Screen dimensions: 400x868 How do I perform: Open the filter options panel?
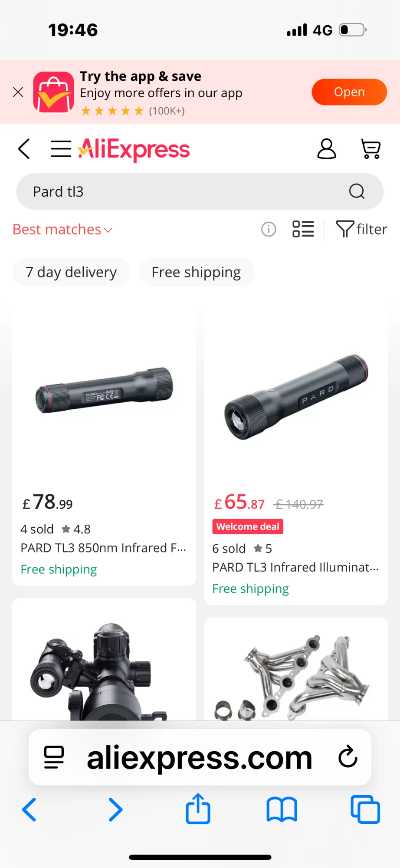click(x=361, y=229)
